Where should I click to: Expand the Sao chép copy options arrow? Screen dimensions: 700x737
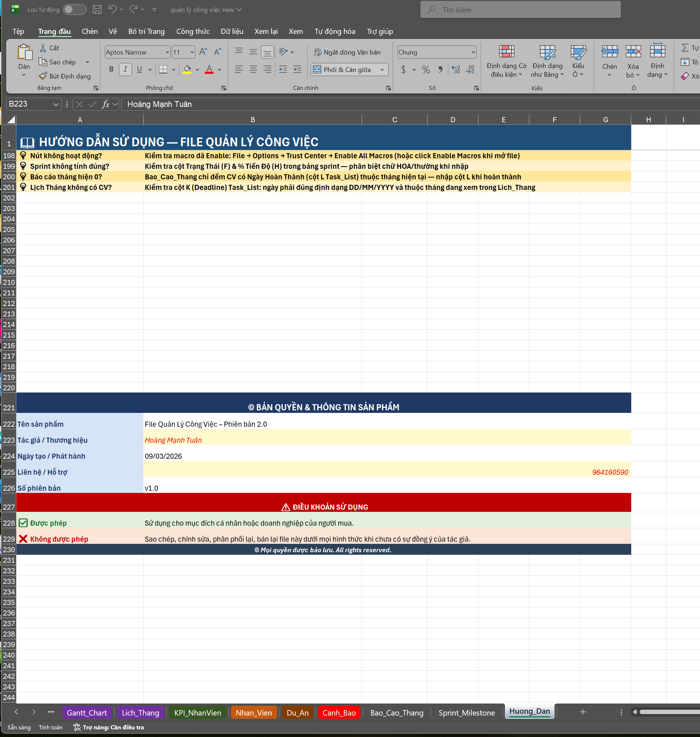tap(87, 62)
